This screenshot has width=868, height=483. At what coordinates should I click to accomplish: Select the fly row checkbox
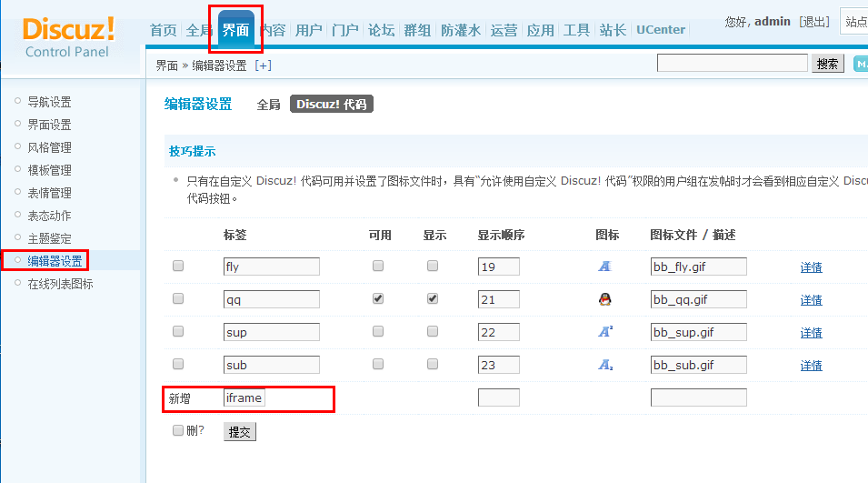point(178,266)
